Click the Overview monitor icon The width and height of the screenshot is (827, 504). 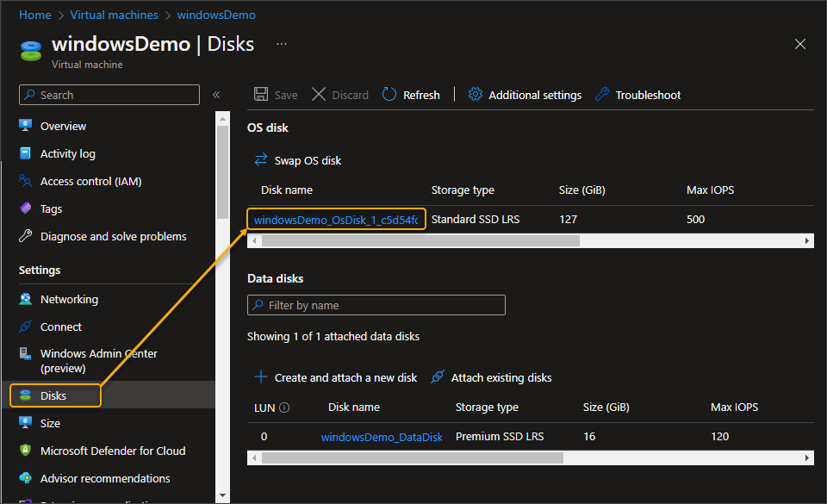[x=25, y=126]
